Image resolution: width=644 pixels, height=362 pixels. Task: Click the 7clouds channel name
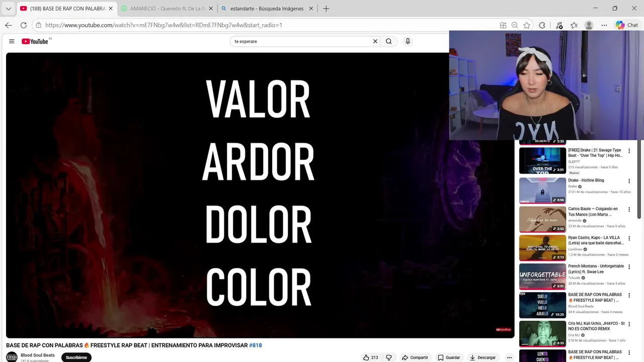click(575, 278)
